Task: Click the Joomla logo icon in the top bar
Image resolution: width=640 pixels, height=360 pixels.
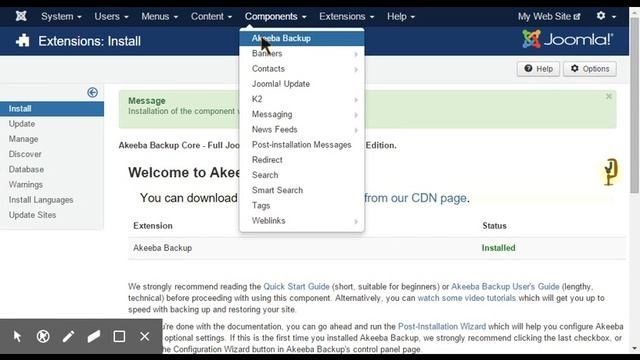Action: [x=21, y=16]
